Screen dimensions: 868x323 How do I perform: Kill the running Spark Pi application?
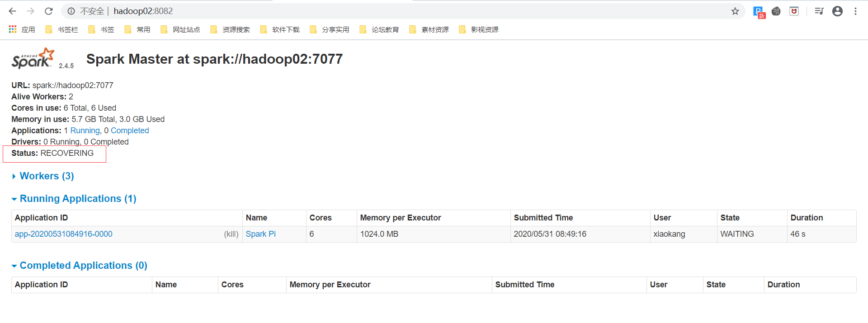coord(231,234)
